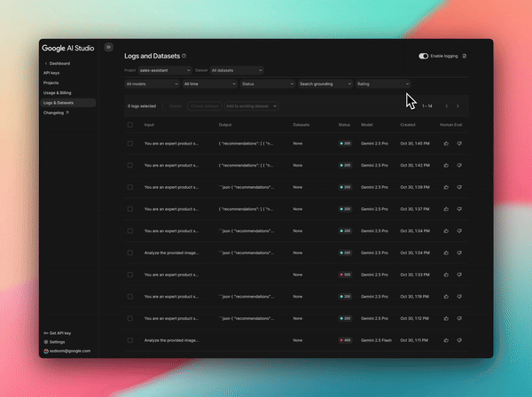
Task: Select checkbox for the Oct 30, 1:39 PM log
Action: click(129, 187)
